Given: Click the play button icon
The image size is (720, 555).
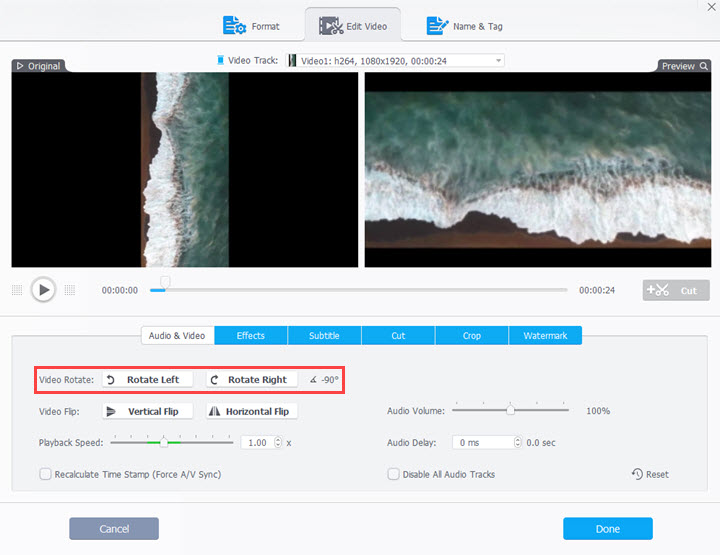Looking at the screenshot, I should pos(42,290).
